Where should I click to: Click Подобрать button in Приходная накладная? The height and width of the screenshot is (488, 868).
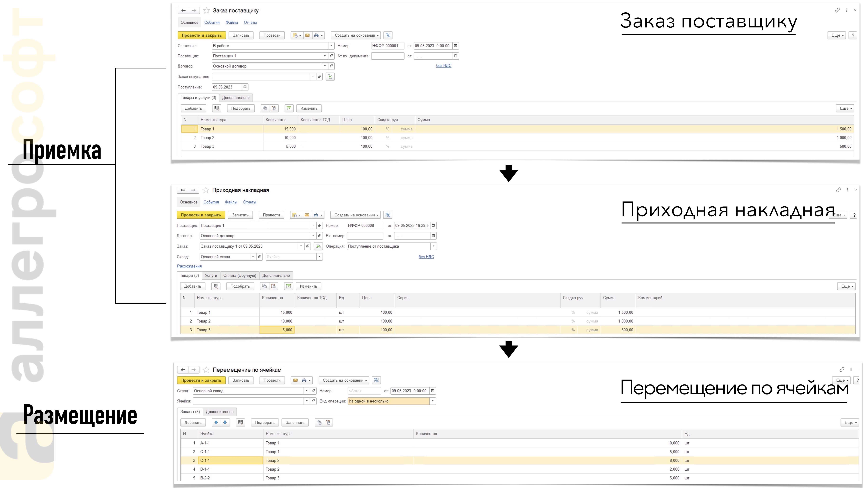click(x=240, y=286)
